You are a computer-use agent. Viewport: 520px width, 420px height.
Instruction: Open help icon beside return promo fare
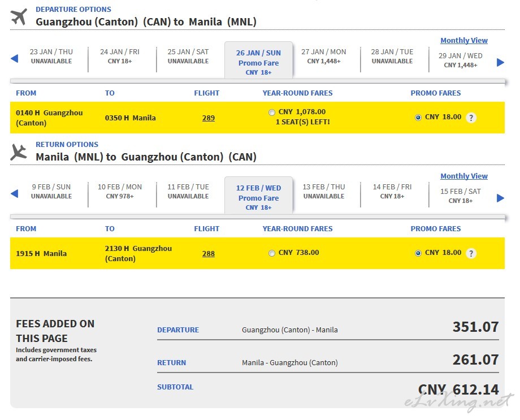pos(471,253)
